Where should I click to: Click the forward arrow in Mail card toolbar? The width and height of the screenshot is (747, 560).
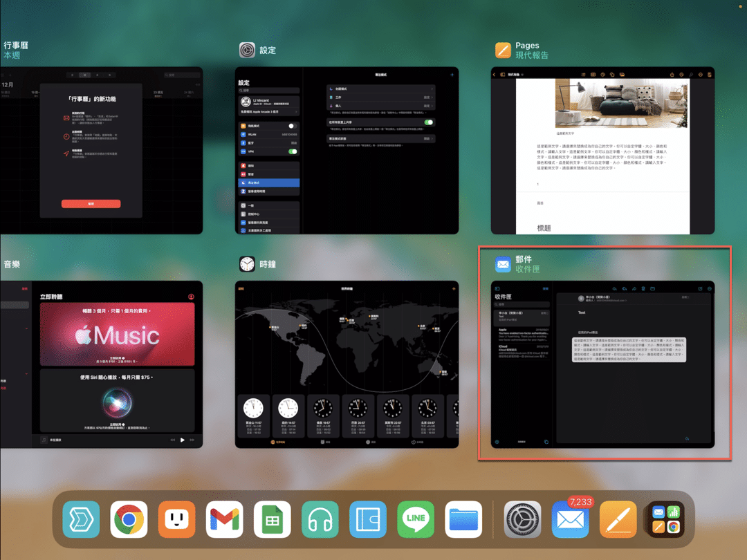634,288
